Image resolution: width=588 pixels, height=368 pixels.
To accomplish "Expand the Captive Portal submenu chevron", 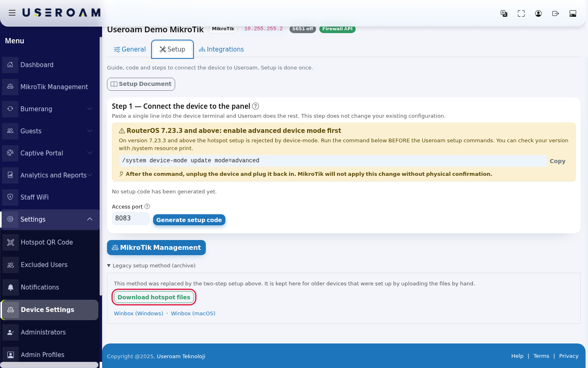I will [x=90, y=153].
